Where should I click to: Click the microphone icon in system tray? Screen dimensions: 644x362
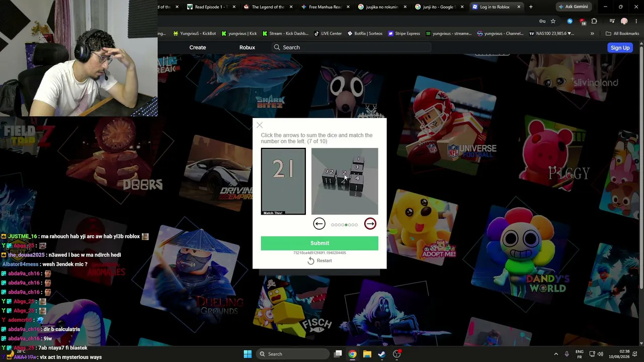coord(567,354)
